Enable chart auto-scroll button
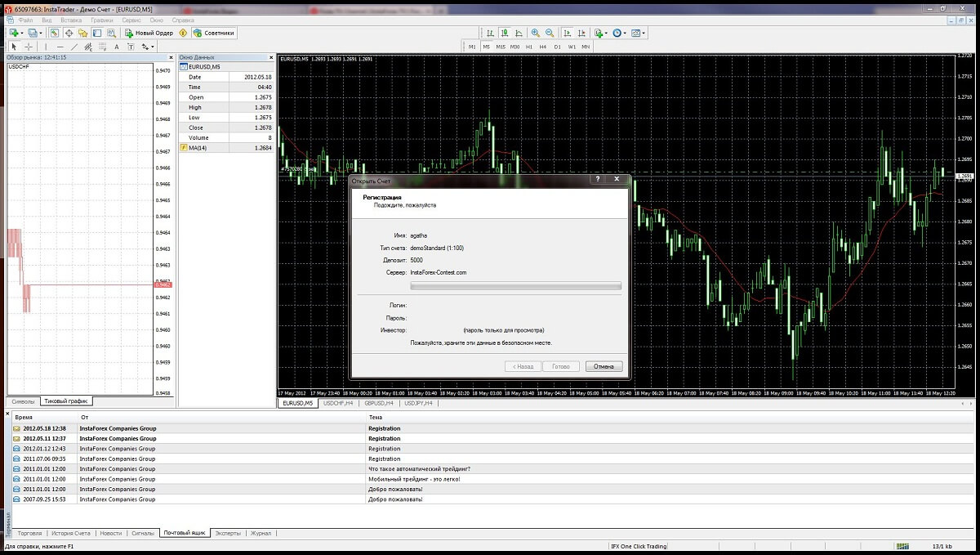980x555 pixels. click(566, 34)
